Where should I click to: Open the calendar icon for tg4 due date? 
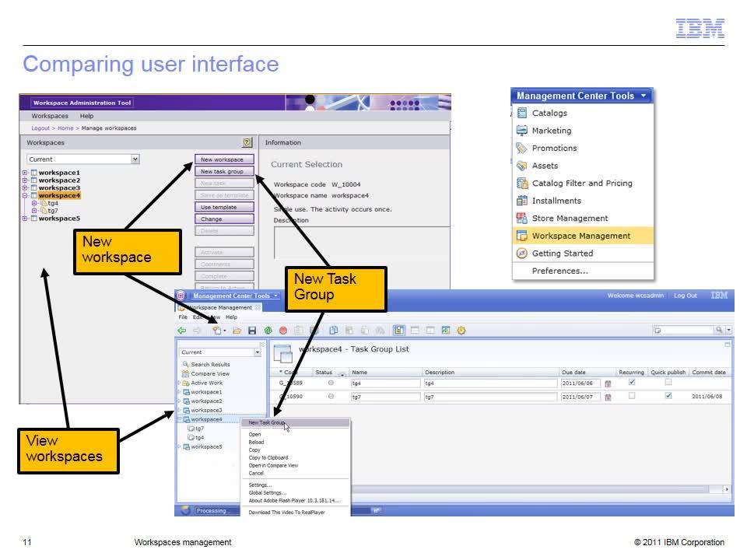[608, 383]
